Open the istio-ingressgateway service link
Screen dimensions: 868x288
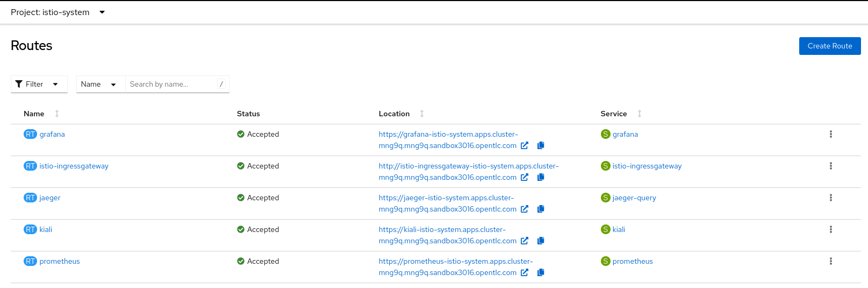tap(647, 166)
